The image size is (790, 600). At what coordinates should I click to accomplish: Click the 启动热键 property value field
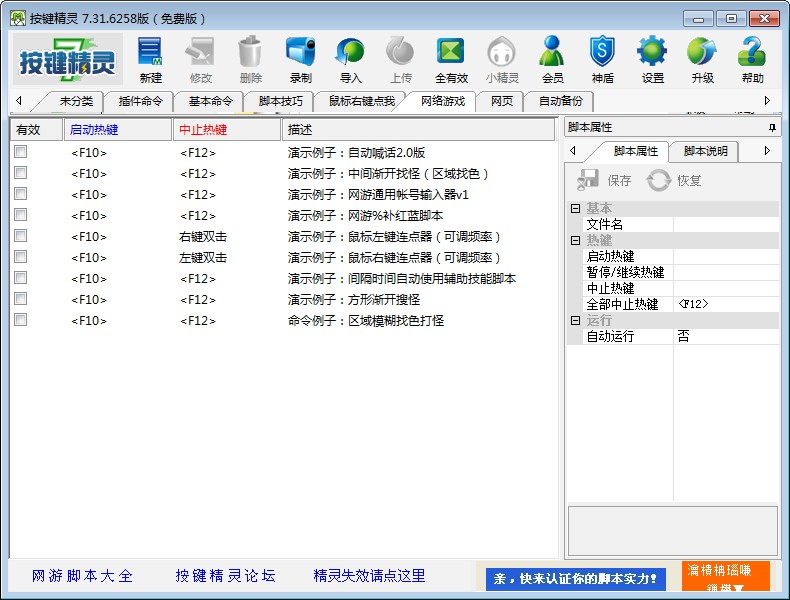click(726, 256)
